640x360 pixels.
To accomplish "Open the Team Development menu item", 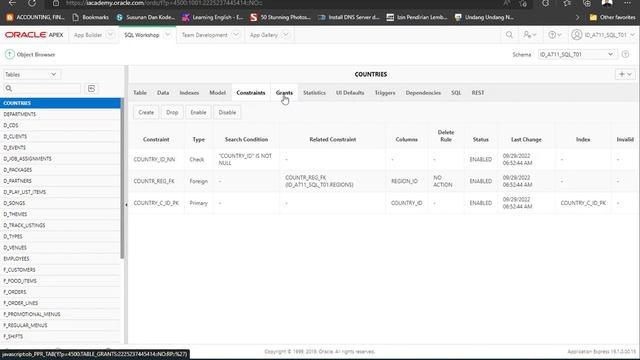I will point(204,35).
